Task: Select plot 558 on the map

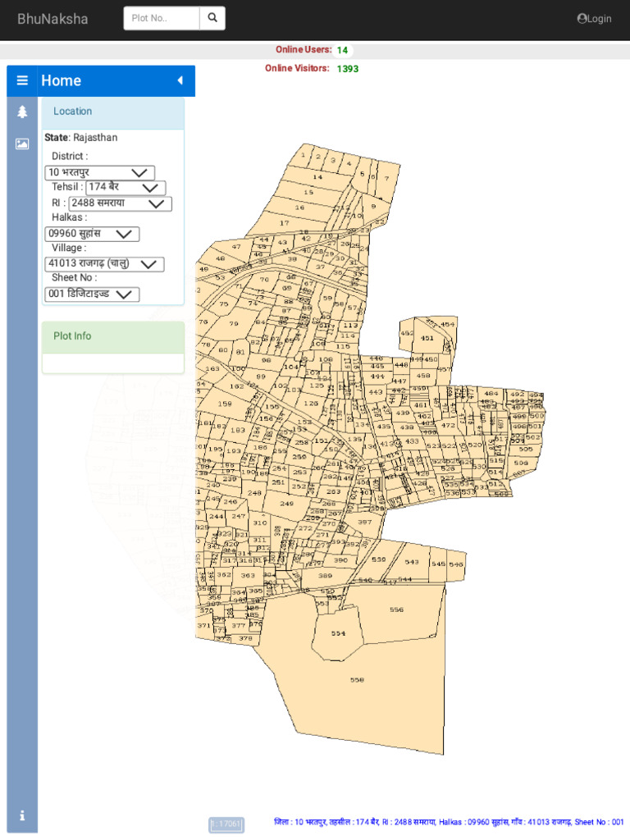Action: 358,680
